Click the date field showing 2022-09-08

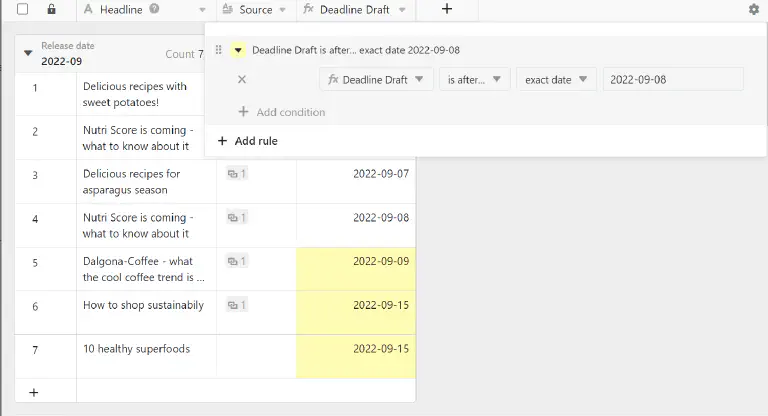click(x=672, y=79)
